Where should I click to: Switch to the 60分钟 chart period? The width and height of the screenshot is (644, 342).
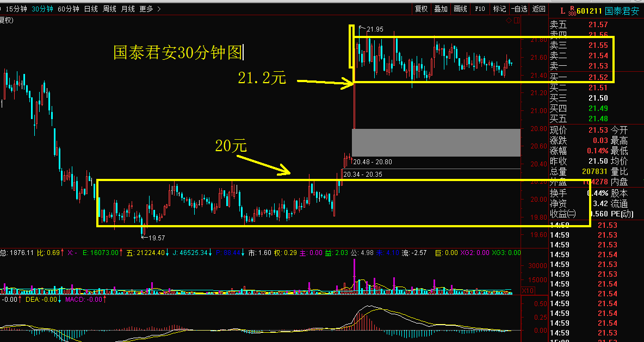point(68,9)
